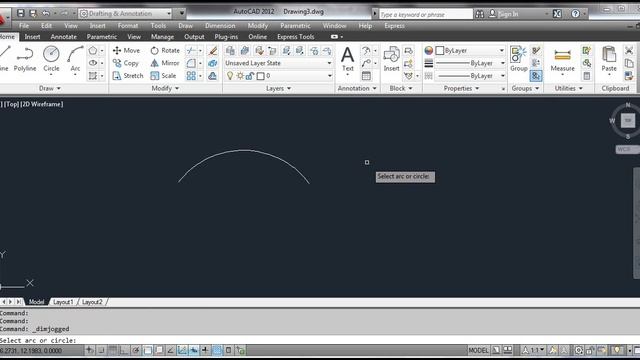Click the Help question mark icon
Image resolution: width=640 pixels, height=360 pixels.
(x=576, y=14)
